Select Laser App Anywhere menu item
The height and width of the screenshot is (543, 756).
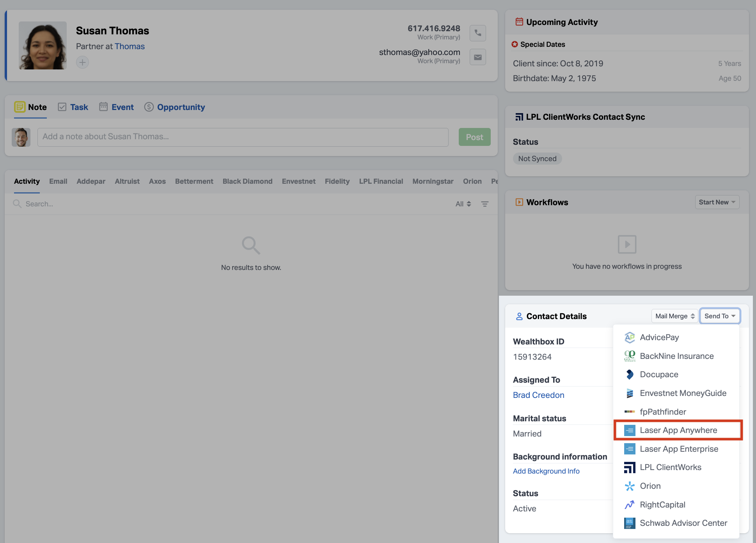(678, 430)
